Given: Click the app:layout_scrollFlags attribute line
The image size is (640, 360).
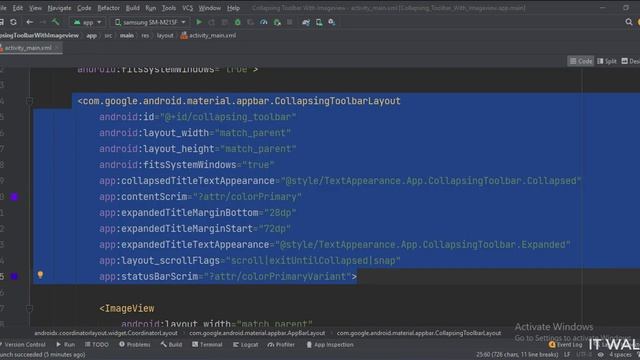Looking at the screenshot, I should tap(250, 260).
